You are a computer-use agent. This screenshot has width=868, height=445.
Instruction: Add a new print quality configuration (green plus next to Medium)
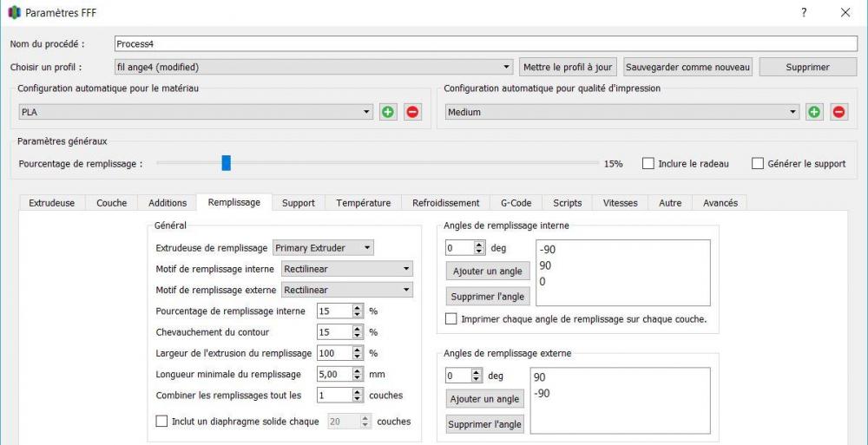(x=814, y=113)
